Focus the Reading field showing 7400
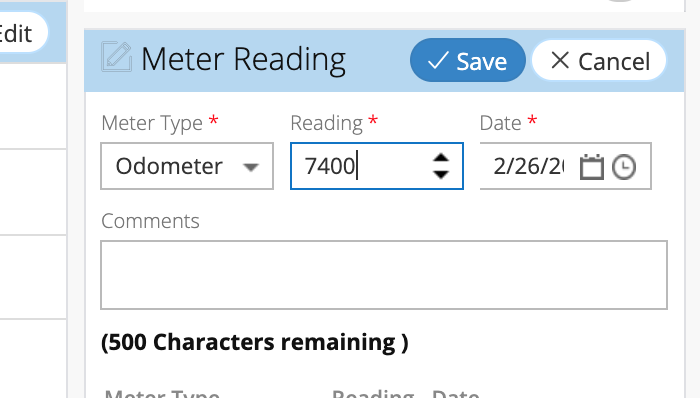 (x=377, y=166)
